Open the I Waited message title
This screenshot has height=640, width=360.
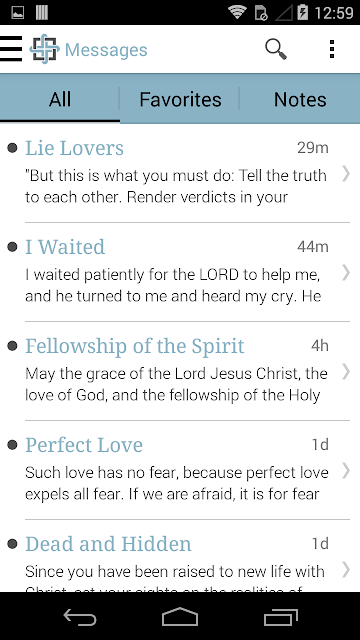coord(65,247)
